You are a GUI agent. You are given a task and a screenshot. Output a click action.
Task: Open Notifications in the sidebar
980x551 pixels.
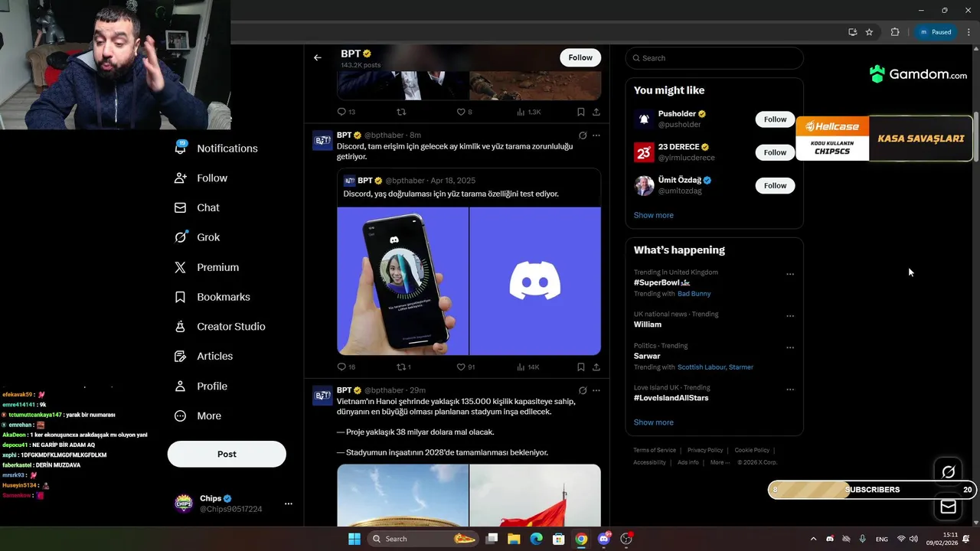tap(217, 148)
